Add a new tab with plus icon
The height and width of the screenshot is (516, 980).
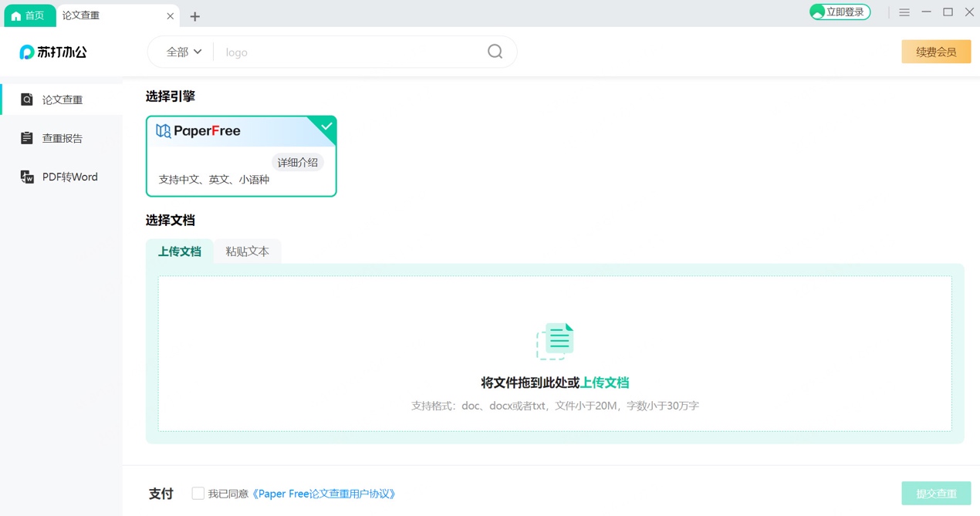click(195, 16)
